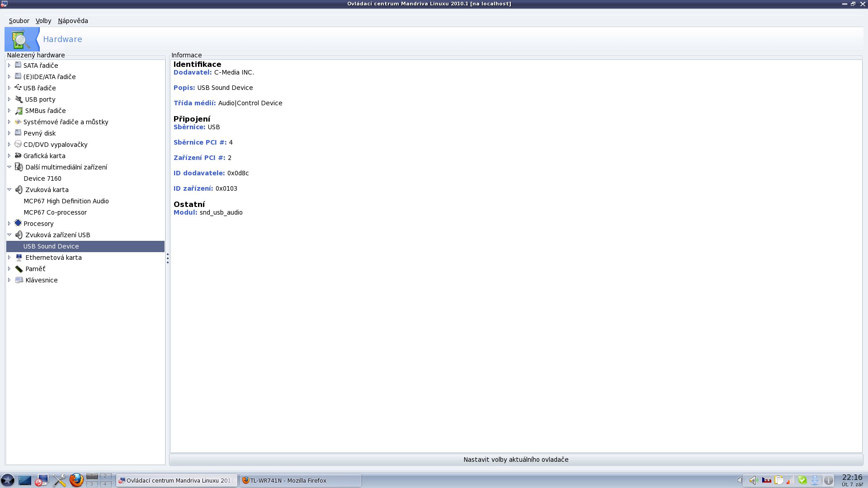Image resolution: width=868 pixels, height=488 pixels.
Task: Expand the Pevný disk node
Action: click(9, 133)
